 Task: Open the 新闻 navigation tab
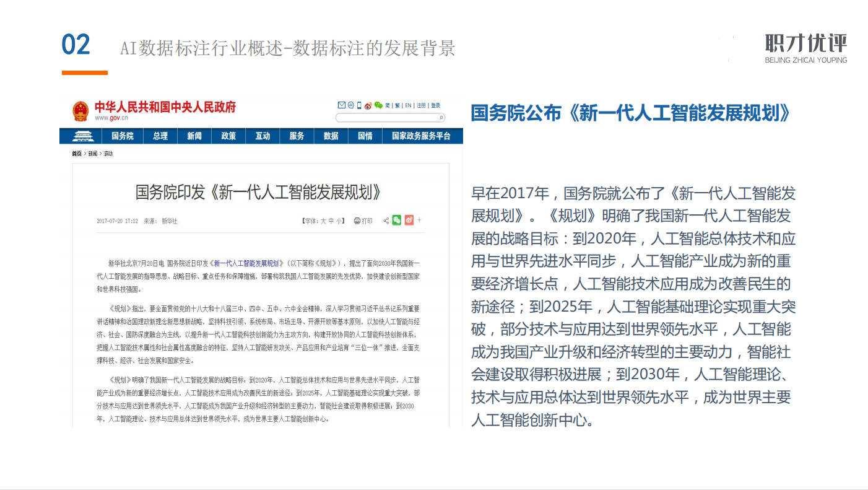pos(194,136)
